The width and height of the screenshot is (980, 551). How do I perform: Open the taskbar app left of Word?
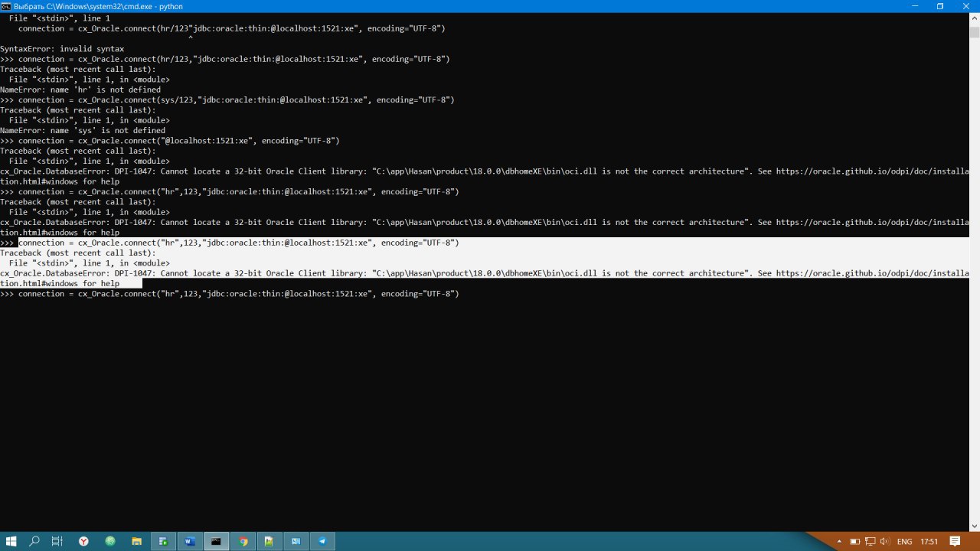pyautogui.click(x=163, y=541)
